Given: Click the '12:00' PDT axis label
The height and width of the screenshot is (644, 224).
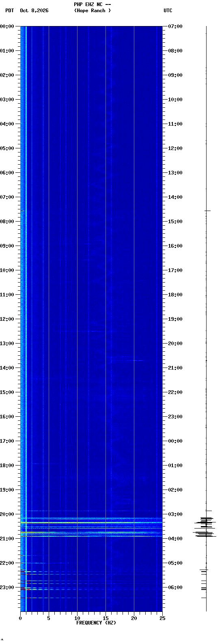Looking at the screenshot, I should [x=7, y=319].
